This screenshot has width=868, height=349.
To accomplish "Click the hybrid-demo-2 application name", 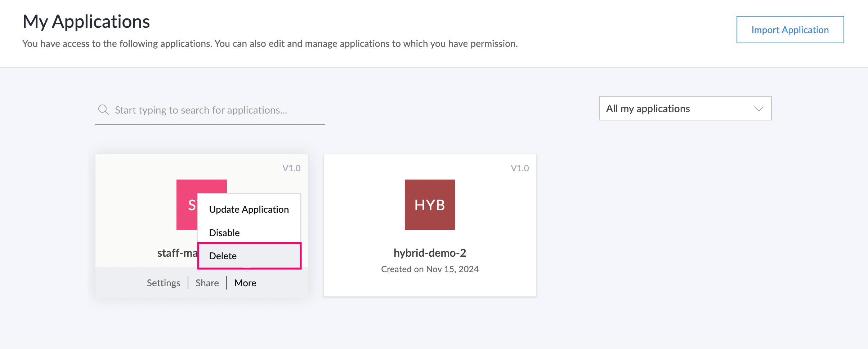I will click(430, 253).
